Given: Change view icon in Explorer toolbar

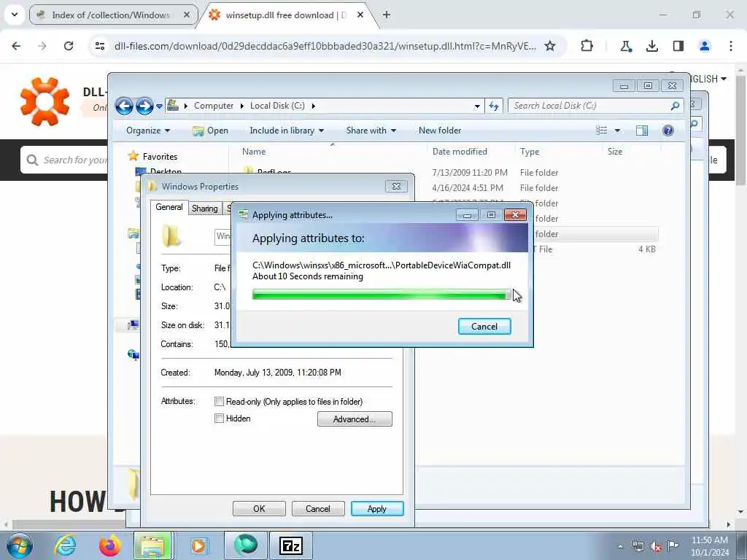Looking at the screenshot, I should [x=602, y=131].
